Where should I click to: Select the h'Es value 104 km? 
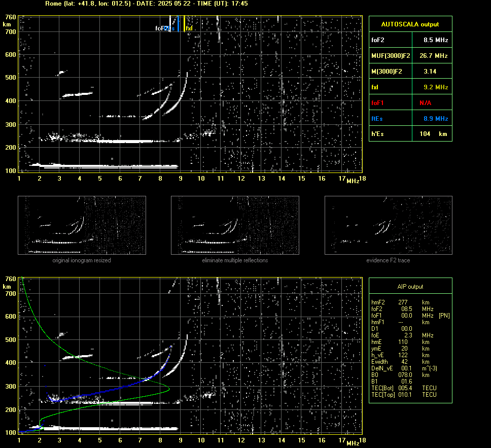tap(433, 134)
